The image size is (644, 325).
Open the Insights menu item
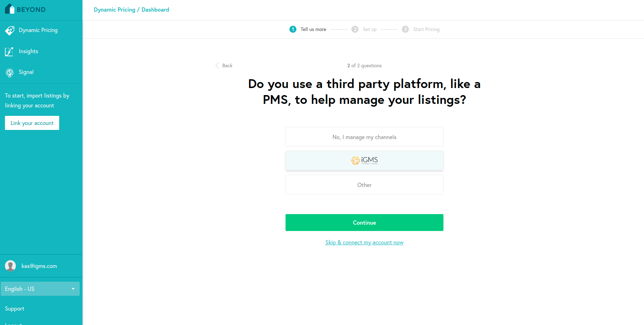point(29,51)
